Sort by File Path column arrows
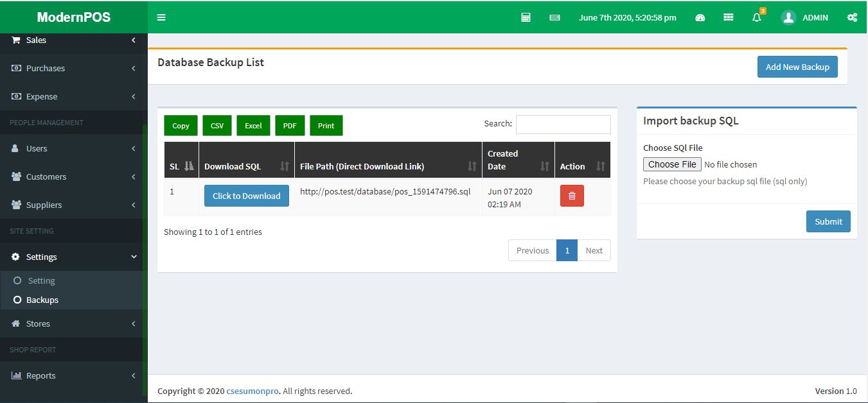The image size is (868, 403). point(472,166)
